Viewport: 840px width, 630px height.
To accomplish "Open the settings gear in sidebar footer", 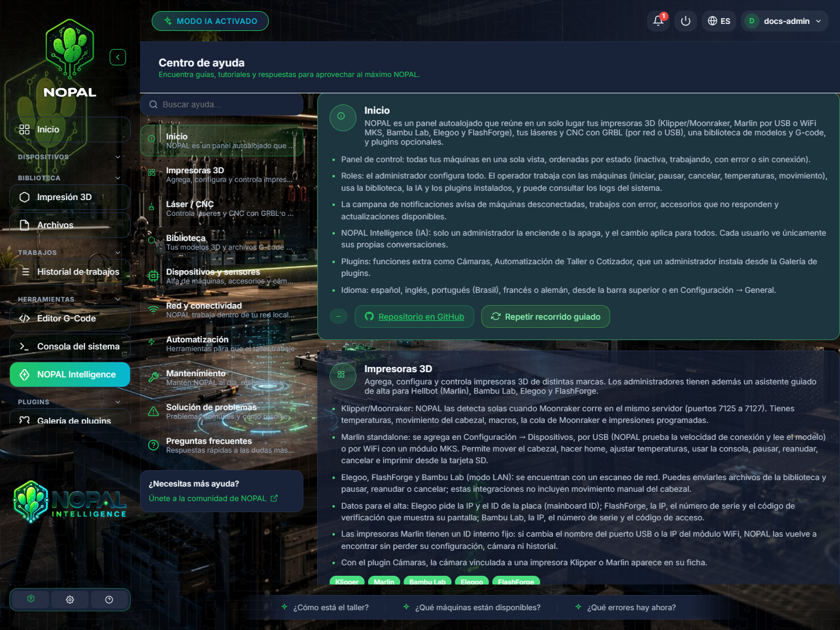I will pyautogui.click(x=70, y=600).
